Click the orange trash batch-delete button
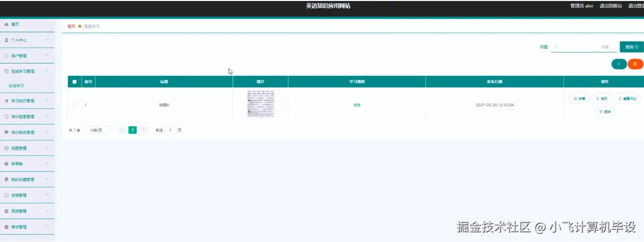The image size is (644, 242). point(635,64)
